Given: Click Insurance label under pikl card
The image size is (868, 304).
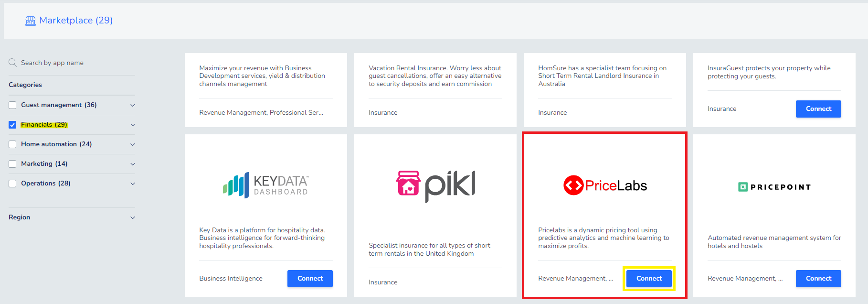Looking at the screenshot, I should pyautogui.click(x=383, y=282).
